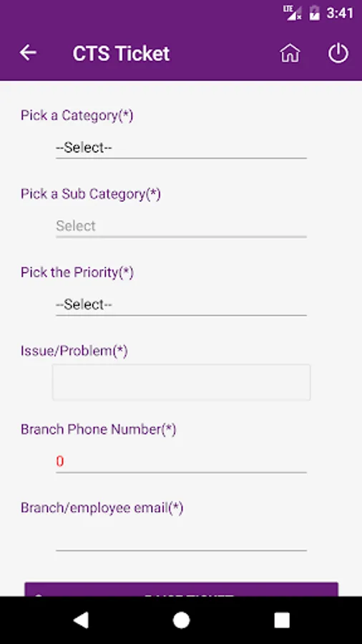
Task: Tap Android recent apps square
Action: tap(282, 620)
